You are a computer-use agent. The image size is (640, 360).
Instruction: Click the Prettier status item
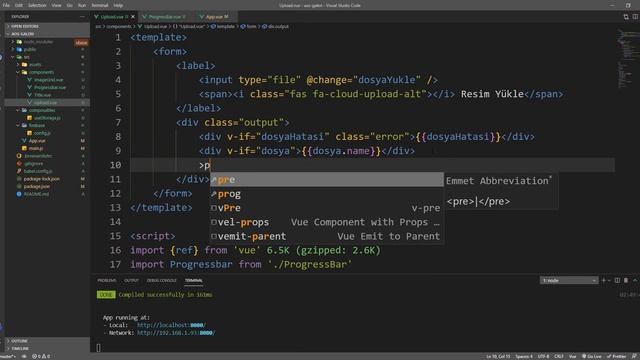(617, 357)
